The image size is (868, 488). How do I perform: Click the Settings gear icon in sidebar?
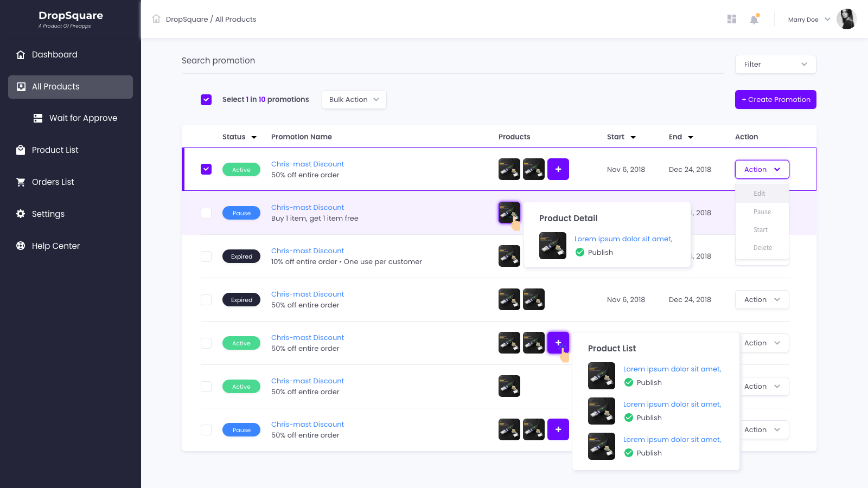pyautogui.click(x=21, y=214)
